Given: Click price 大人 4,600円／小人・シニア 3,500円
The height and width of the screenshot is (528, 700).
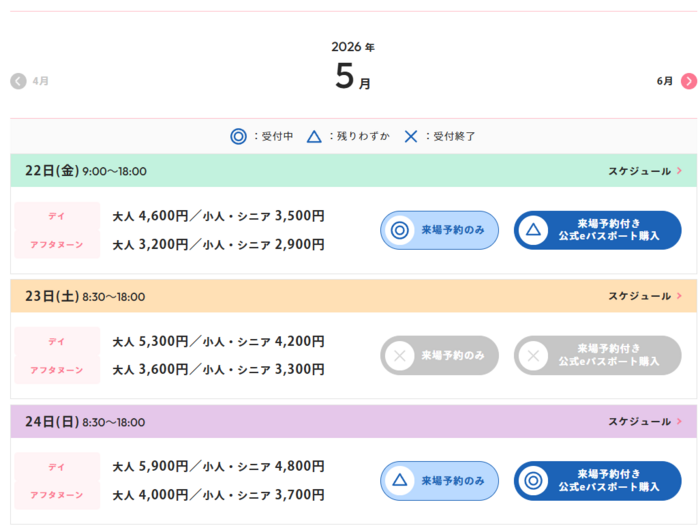Looking at the screenshot, I should (218, 216).
